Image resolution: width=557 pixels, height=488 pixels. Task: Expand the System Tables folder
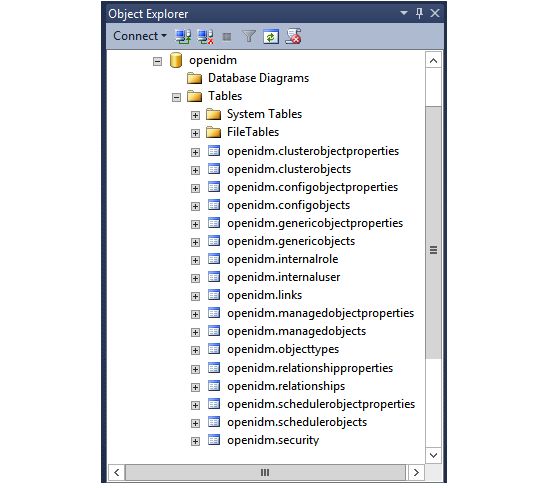(195, 115)
